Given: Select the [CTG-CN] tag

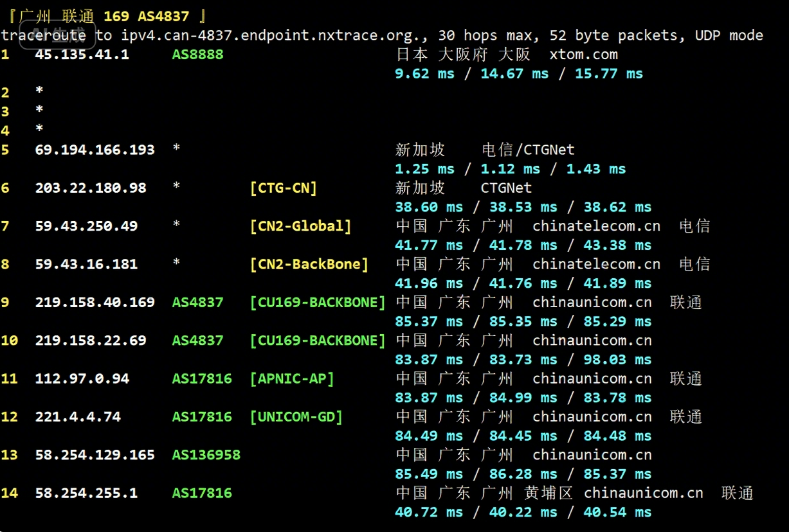Looking at the screenshot, I should (284, 188).
